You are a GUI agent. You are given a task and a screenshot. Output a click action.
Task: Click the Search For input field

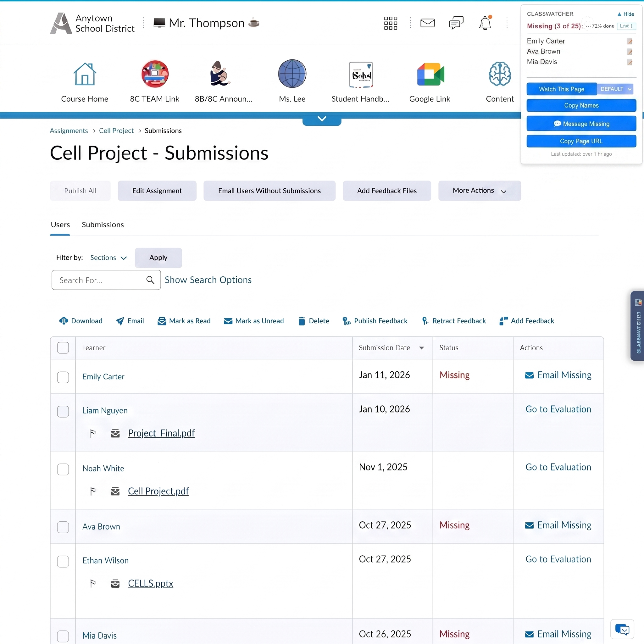(x=106, y=280)
